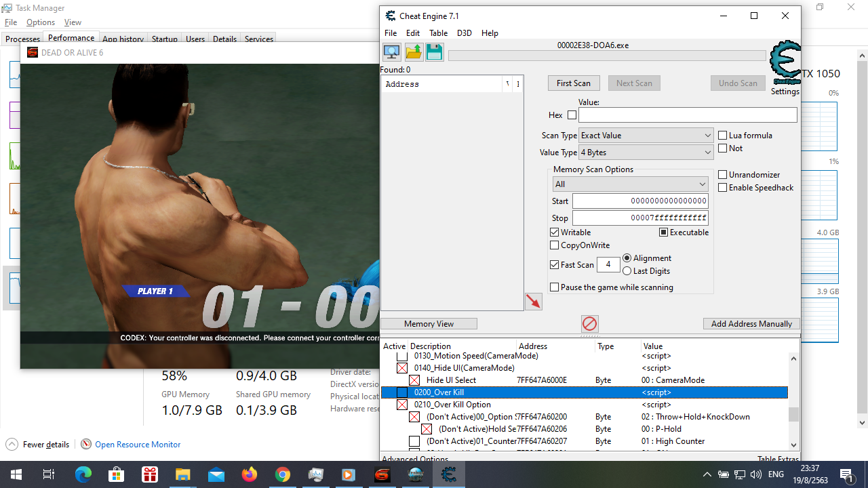Screen dimensions: 868x488
Task: Open the Help menu in Cheat Engine
Action: pyautogui.click(x=490, y=33)
